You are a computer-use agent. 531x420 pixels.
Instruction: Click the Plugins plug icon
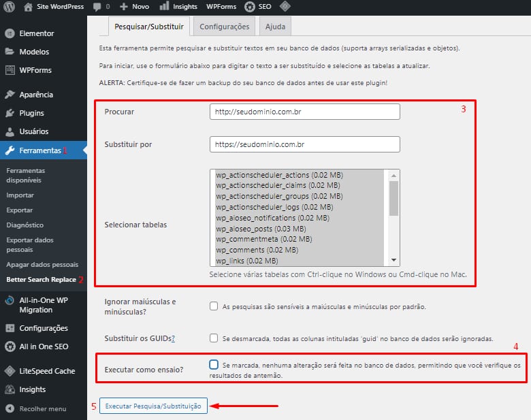pos(10,113)
